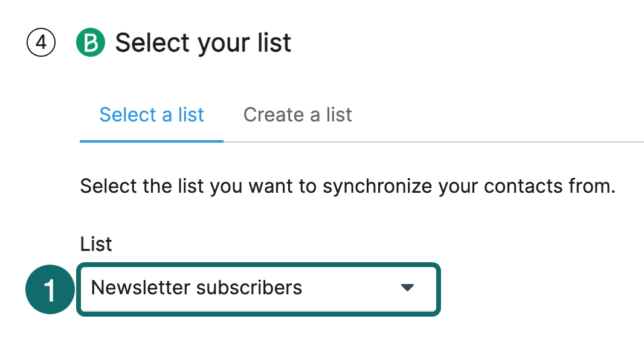Viewport: 644px width, 342px height.
Task: Click the synchronize contacts instruction text
Action: click(x=347, y=186)
